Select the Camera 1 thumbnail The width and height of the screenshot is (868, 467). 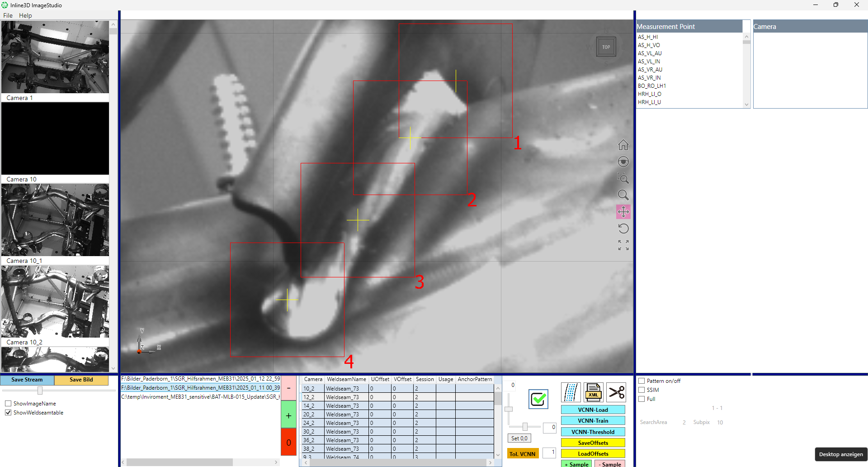[55, 57]
